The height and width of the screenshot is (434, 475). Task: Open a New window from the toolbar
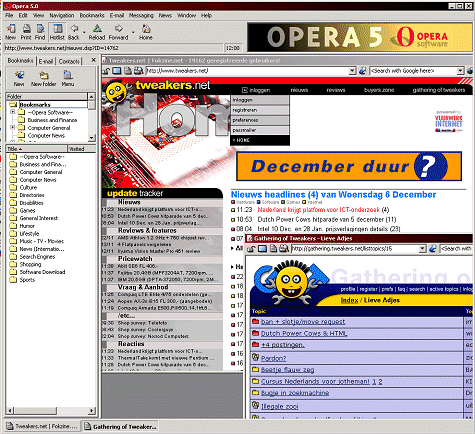(x=11, y=32)
